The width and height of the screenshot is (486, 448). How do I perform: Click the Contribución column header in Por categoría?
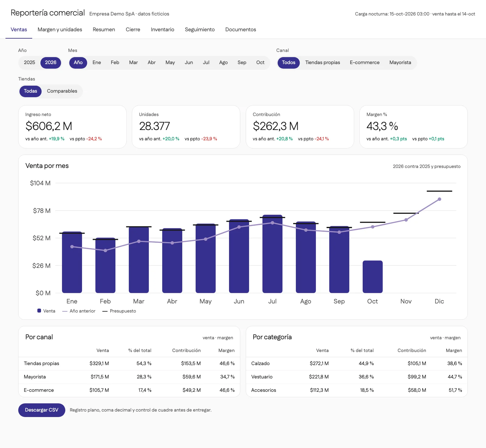(412, 351)
